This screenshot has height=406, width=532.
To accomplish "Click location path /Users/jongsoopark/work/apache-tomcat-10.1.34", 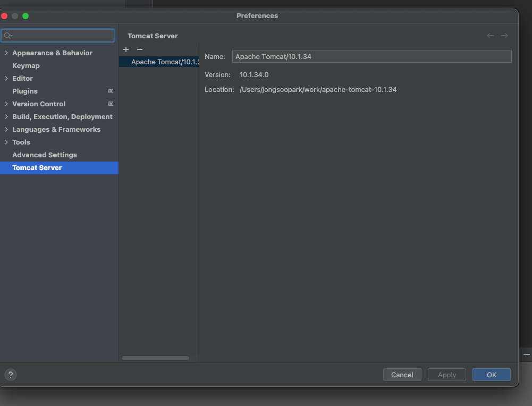I will [318, 90].
